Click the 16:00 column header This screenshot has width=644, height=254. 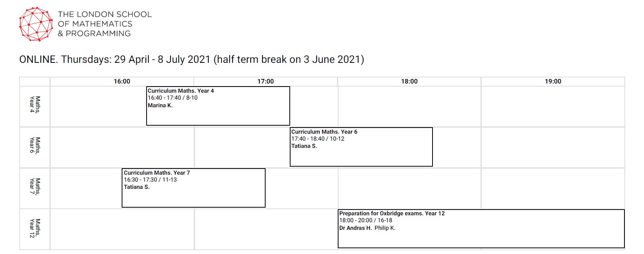tap(122, 81)
